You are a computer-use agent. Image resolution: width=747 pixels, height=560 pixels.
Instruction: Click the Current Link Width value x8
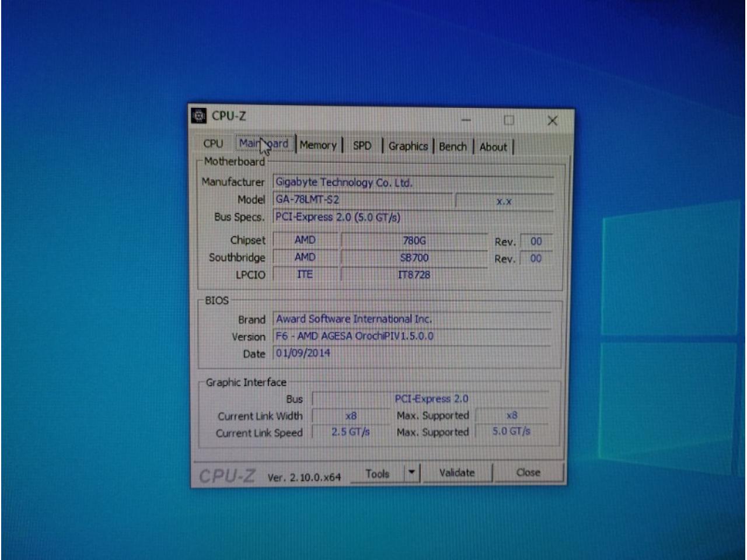351,416
